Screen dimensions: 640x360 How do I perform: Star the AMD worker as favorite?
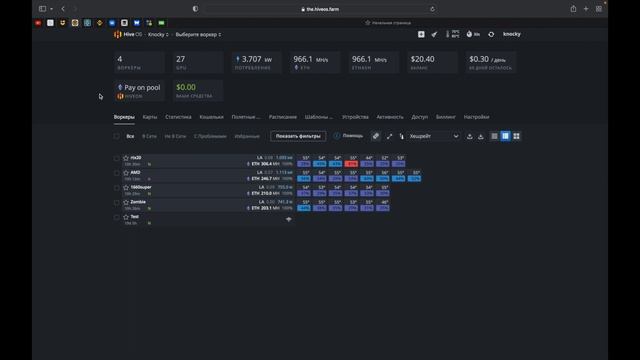tap(126, 173)
